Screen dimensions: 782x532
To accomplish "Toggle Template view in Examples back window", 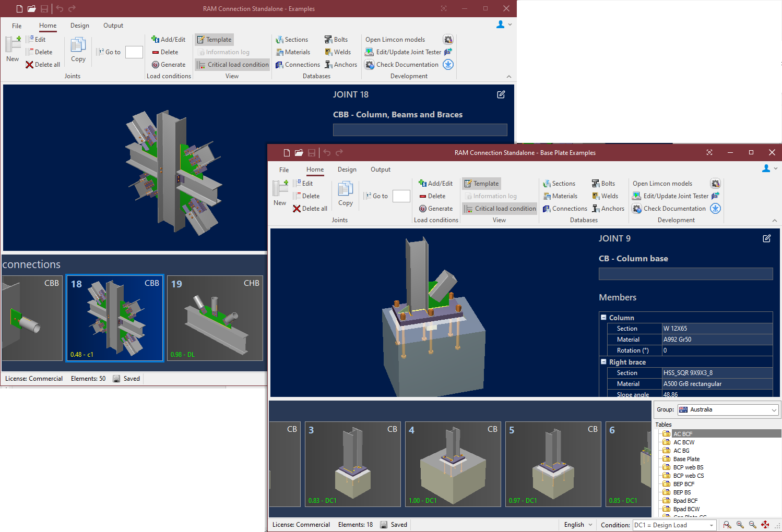I will tap(214, 40).
